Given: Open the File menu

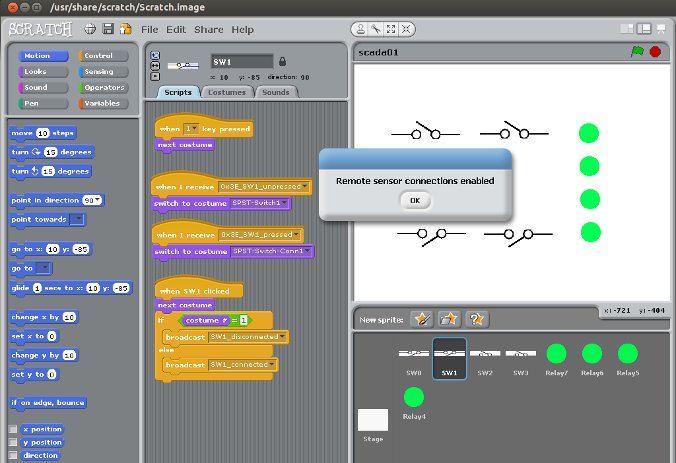Looking at the screenshot, I should coord(150,29).
